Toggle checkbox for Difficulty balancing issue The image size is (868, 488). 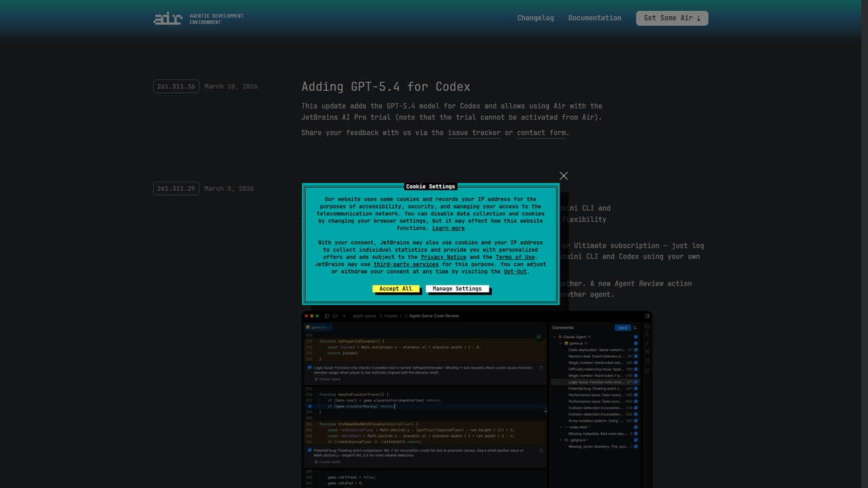click(635, 369)
